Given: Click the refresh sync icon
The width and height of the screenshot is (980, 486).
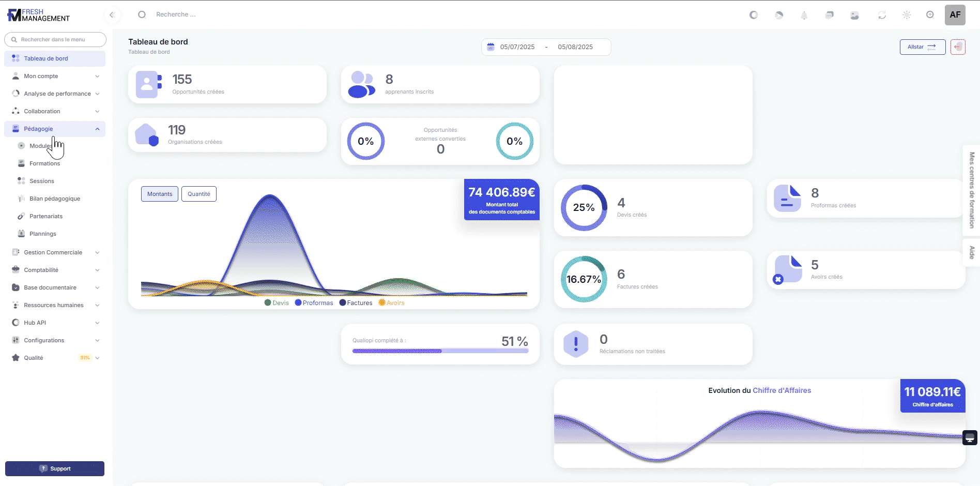Looking at the screenshot, I should click(882, 15).
